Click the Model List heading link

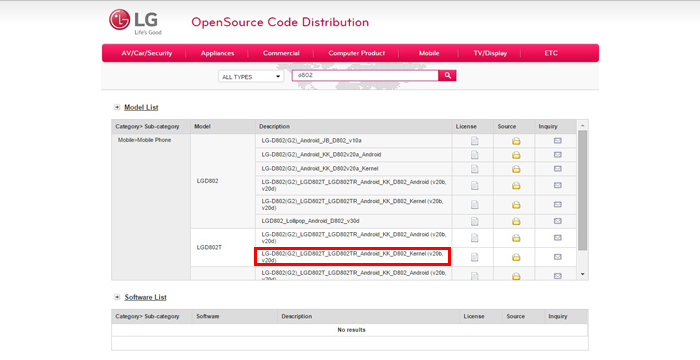click(x=141, y=107)
